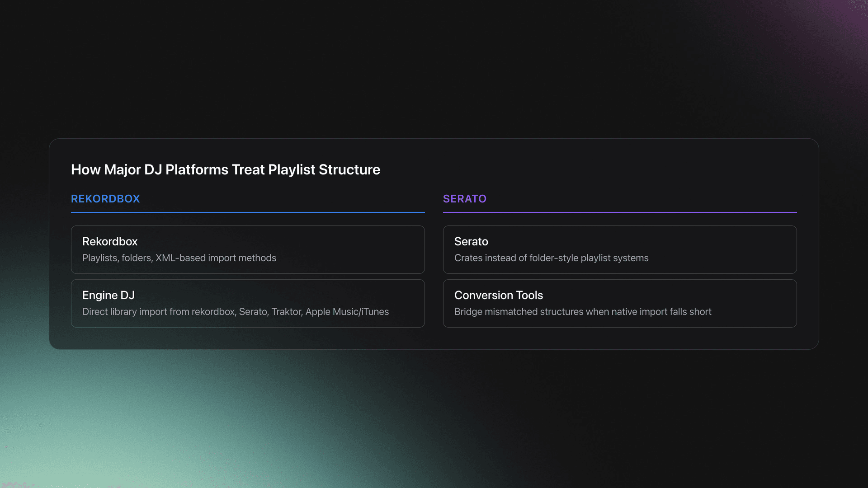Click the main title about DJ platforms
The image size is (868, 488).
226,169
